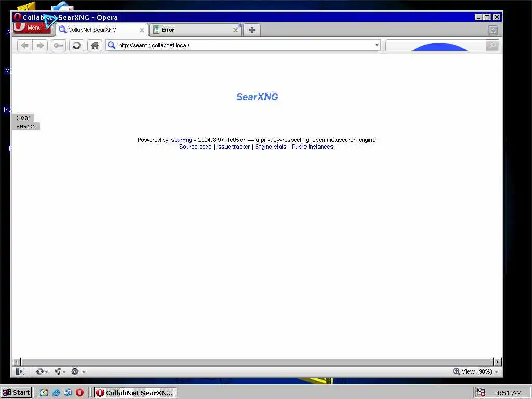Select the CollabNet SearXN... taskbar button
The height and width of the screenshot is (399, 532).
pos(136,393)
